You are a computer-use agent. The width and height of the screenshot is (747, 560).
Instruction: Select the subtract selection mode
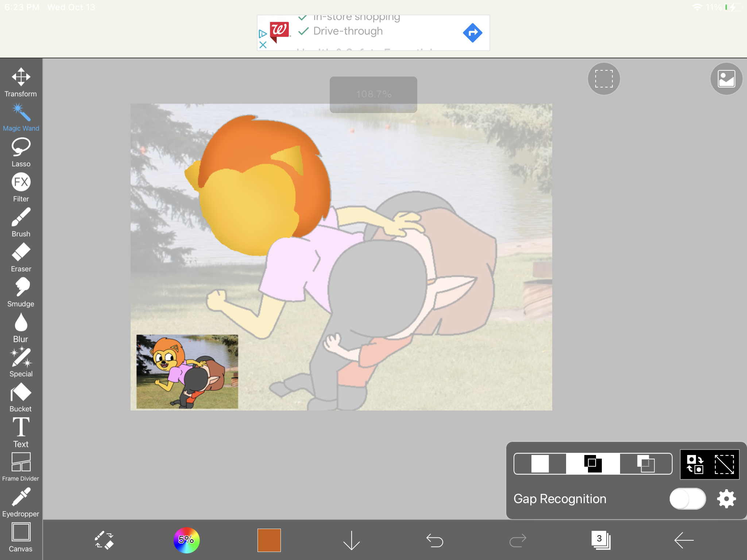click(646, 464)
